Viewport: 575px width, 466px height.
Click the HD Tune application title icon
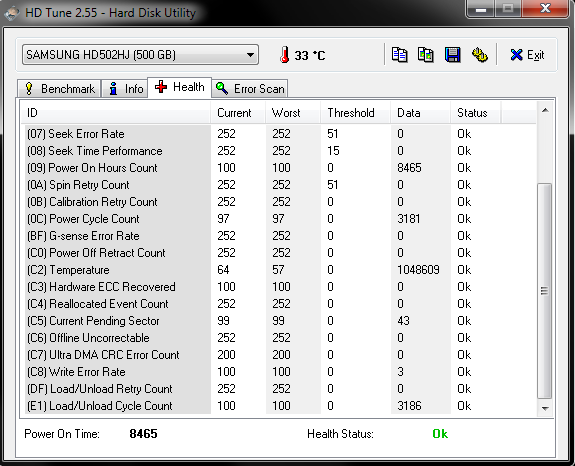pyautogui.click(x=11, y=13)
